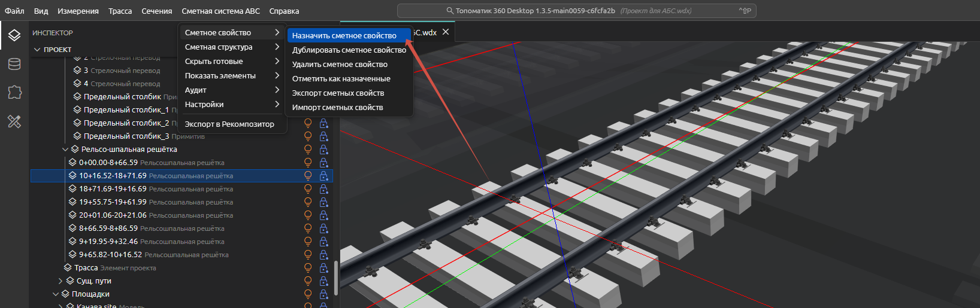Click lock icon on row 20+01.06-20+21.06

323,215
